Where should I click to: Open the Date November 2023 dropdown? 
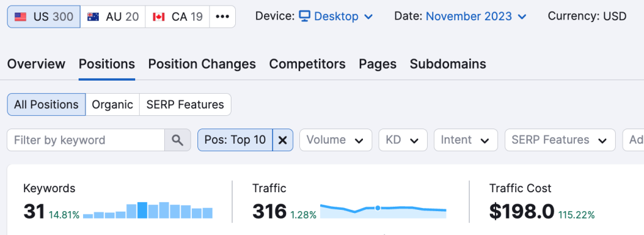(476, 16)
